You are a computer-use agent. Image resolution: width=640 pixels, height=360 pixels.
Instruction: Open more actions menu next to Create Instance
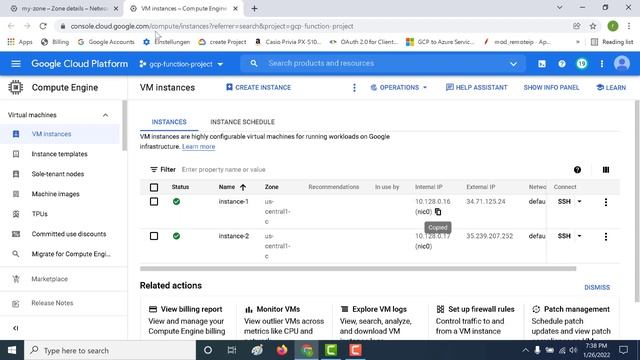click(x=354, y=88)
